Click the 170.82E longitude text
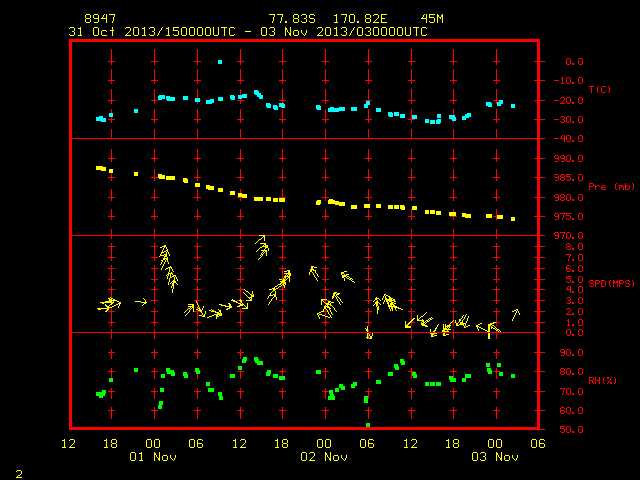 pos(360,19)
